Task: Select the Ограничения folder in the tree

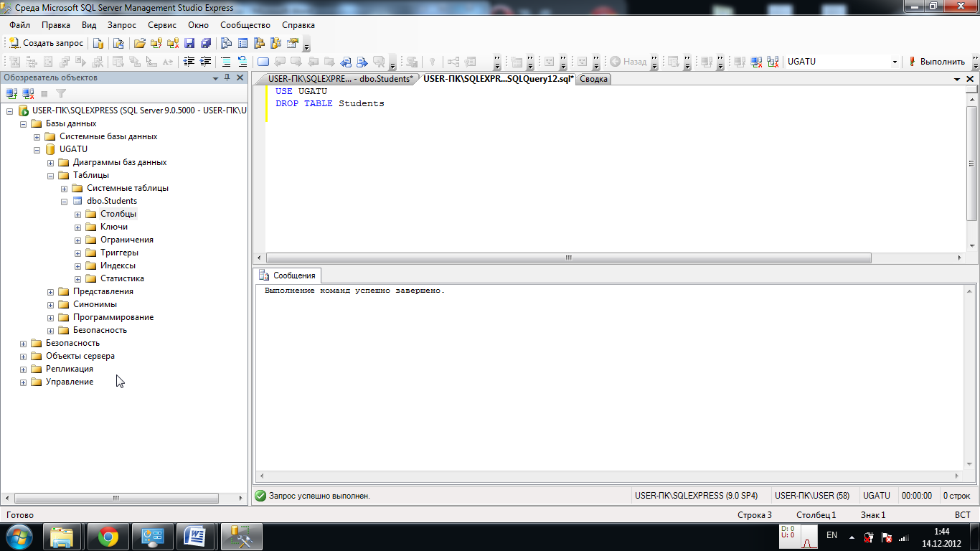Action: pos(127,240)
